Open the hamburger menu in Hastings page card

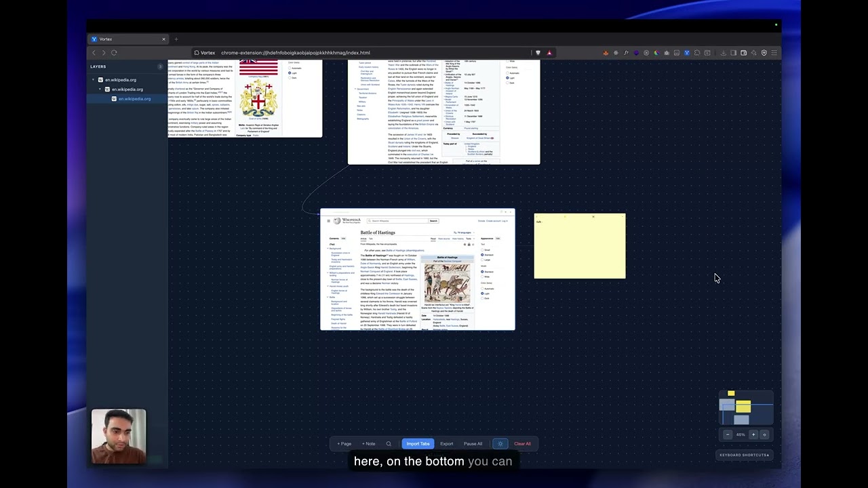point(328,221)
